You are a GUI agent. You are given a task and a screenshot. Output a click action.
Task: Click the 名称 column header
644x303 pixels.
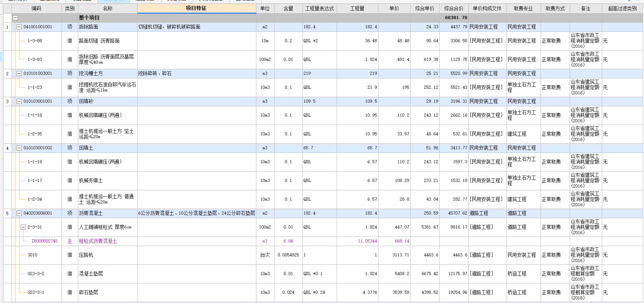point(107,8)
